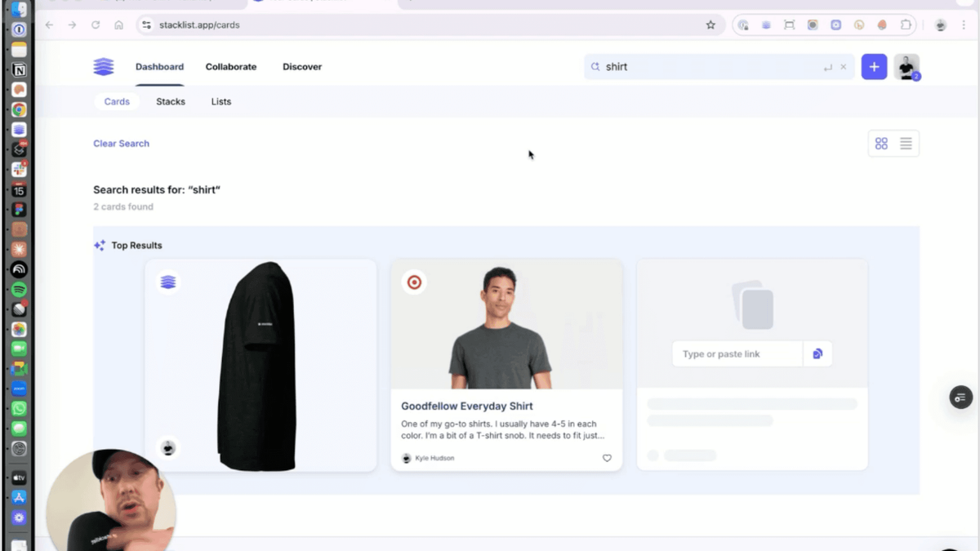Screen dimensions: 980x551
Task: Click the Chrome profile avatar in toolbar
Action: coord(941,25)
